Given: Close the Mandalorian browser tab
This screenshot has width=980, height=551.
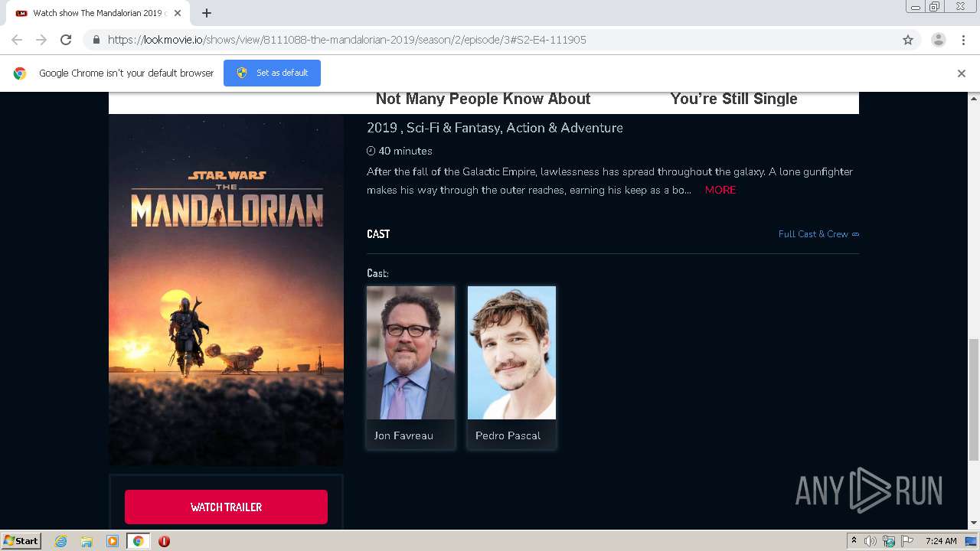Looking at the screenshot, I should tap(178, 13).
